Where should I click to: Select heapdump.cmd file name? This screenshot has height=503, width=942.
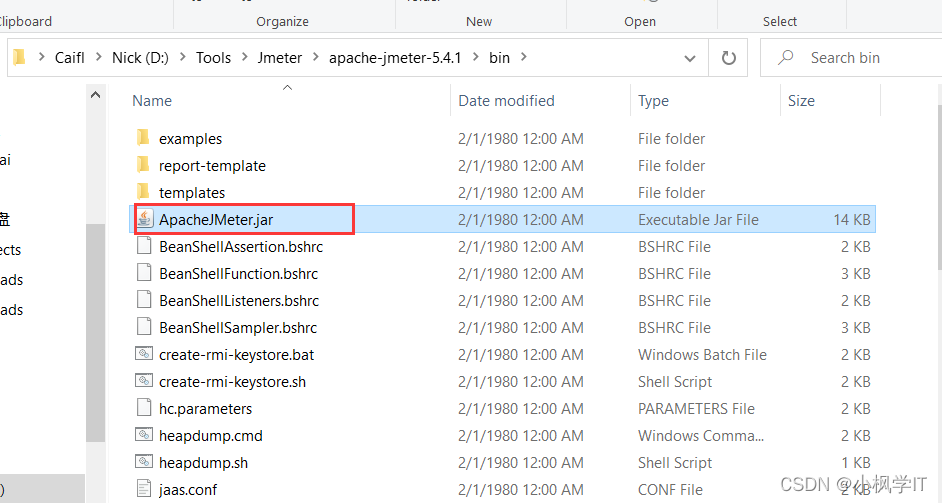point(211,436)
